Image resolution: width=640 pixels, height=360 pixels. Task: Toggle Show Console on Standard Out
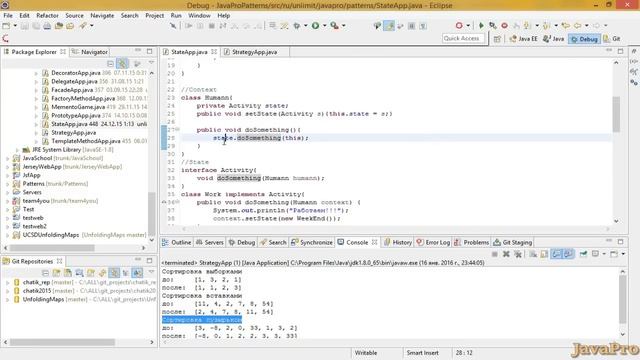[x=556, y=254]
